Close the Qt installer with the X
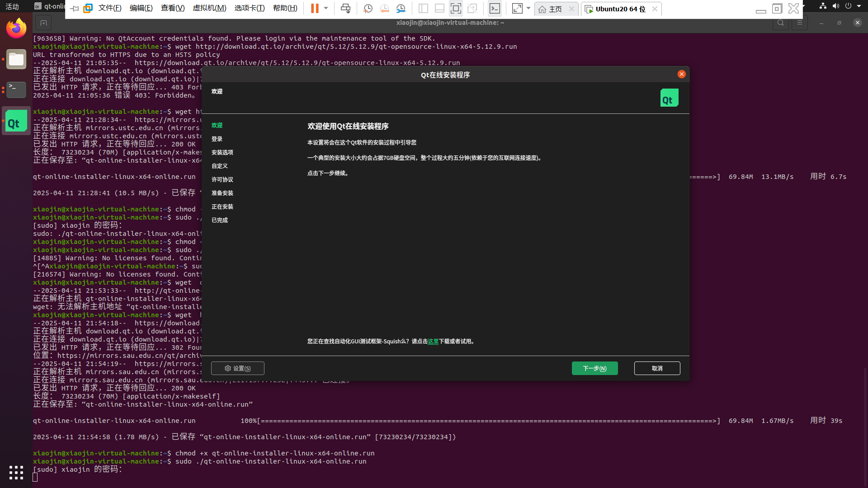This screenshot has width=868, height=488. point(681,74)
